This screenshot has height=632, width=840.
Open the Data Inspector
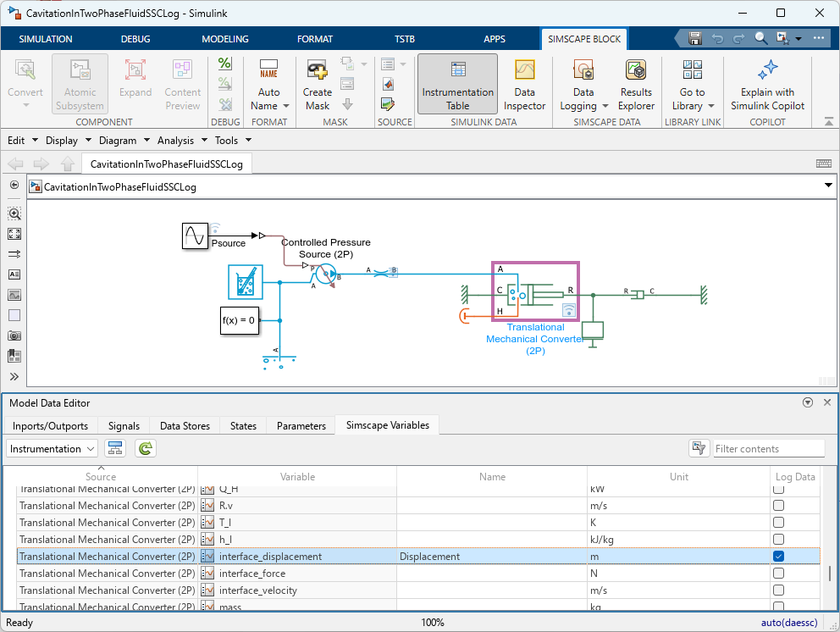pos(524,84)
